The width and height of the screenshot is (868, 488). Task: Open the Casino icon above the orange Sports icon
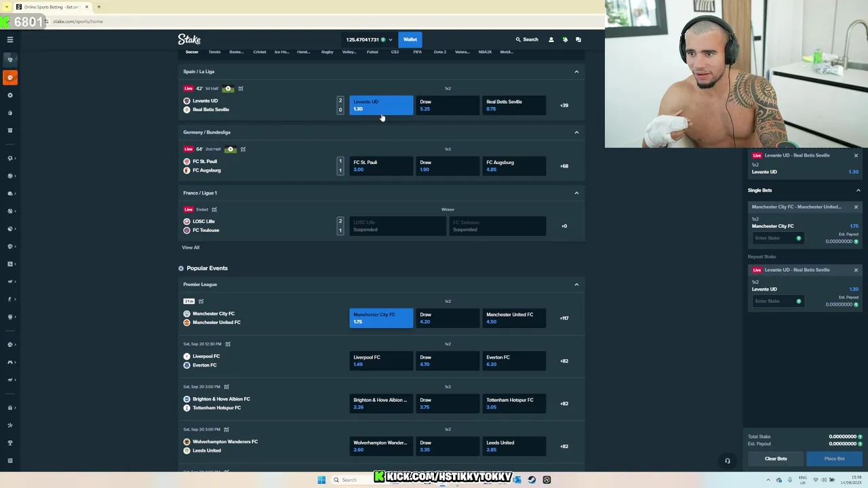[10, 60]
